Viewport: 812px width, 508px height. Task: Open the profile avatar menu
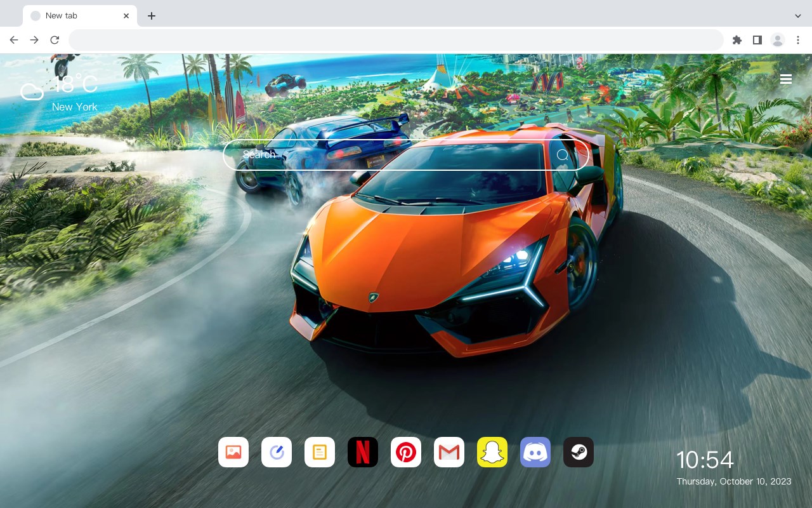(778, 40)
